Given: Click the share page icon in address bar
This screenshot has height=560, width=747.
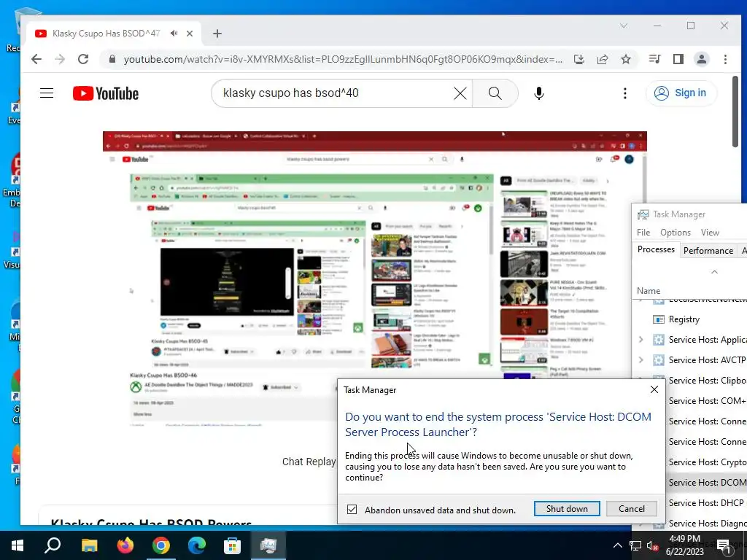Looking at the screenshot, I should (x=602, y=59).
